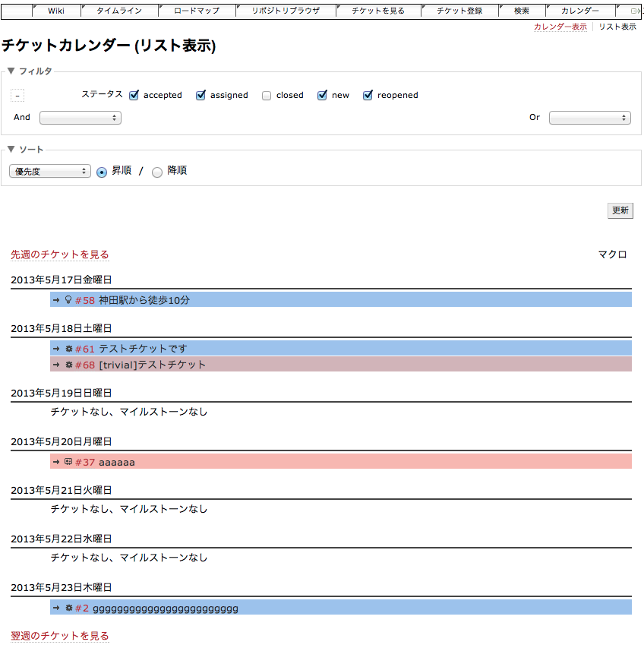
Task: Open the ロードマップ navigation tab
Action: pos(196,11)
